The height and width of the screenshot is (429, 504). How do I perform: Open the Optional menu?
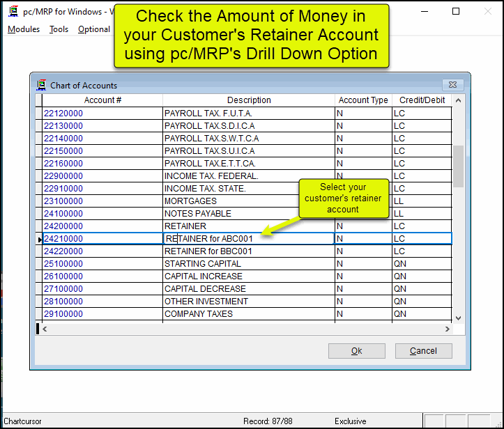click(x=94, y=29)
